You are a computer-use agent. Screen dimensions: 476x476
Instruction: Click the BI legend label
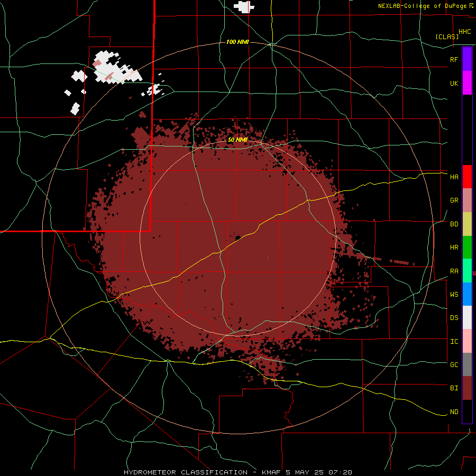[454, 388]
